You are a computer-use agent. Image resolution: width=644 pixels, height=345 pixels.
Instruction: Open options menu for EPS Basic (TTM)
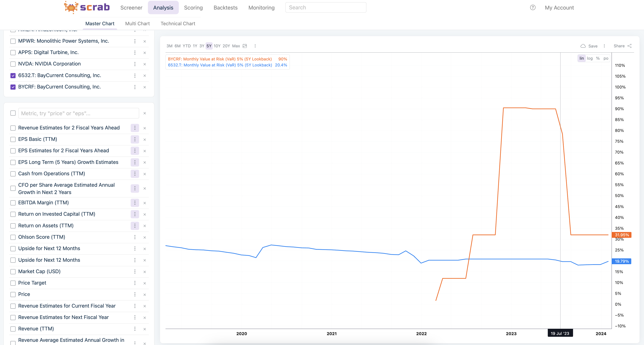pos(135,139)
